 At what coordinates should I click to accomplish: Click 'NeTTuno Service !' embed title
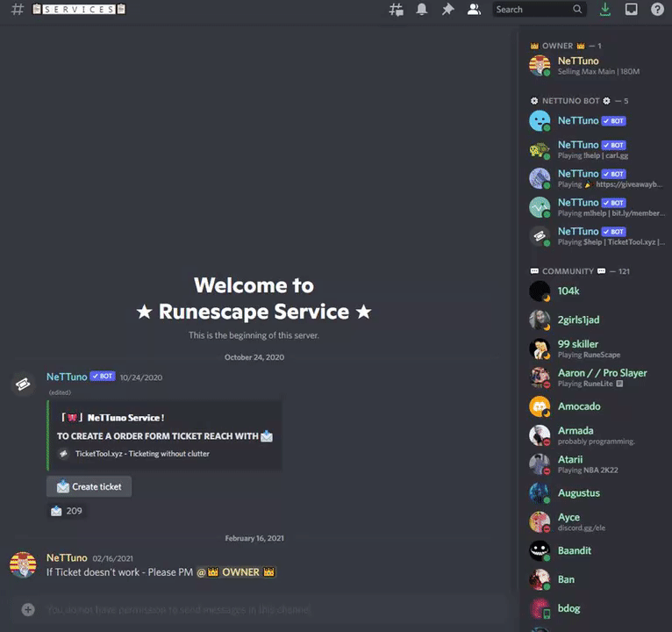point(126,418)
